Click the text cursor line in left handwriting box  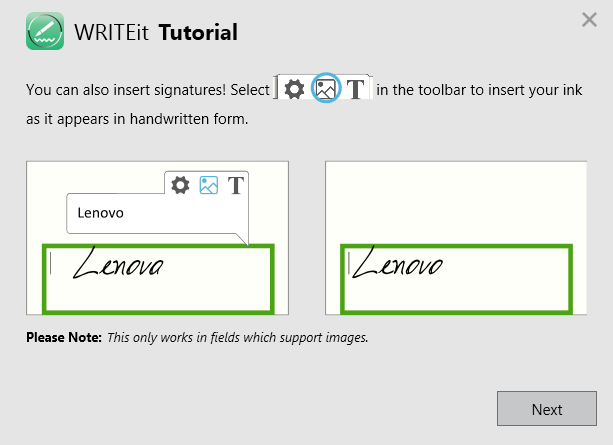point(52,265)
